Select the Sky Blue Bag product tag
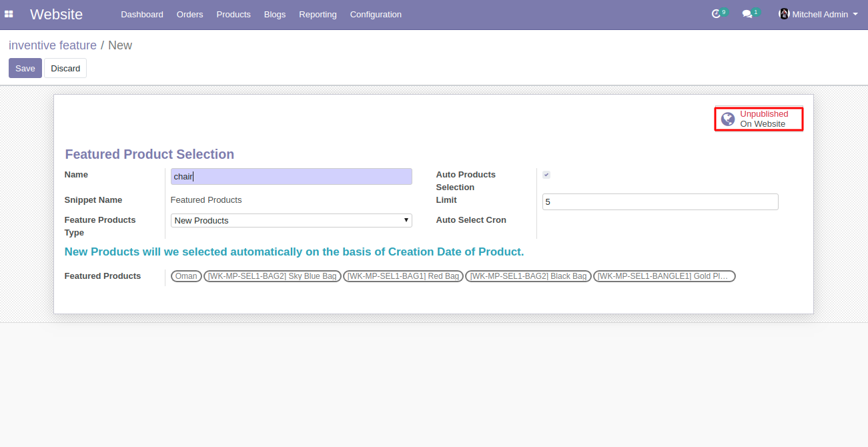Viewport: 868px width, 447px height. (x=272, y=276)
